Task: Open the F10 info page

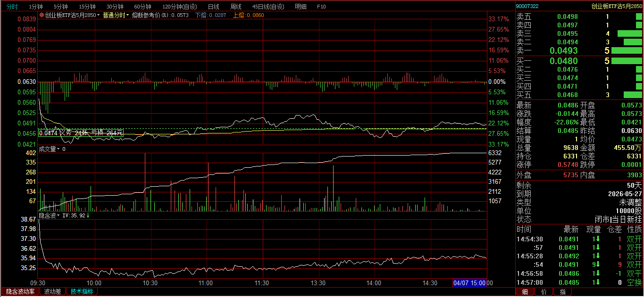Action: click(321, 7)
